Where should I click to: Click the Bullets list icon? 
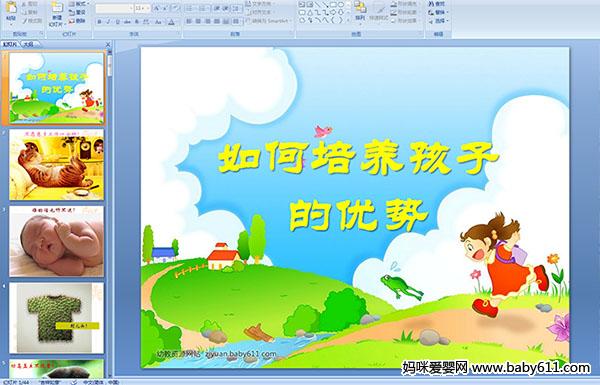point(189,8)
